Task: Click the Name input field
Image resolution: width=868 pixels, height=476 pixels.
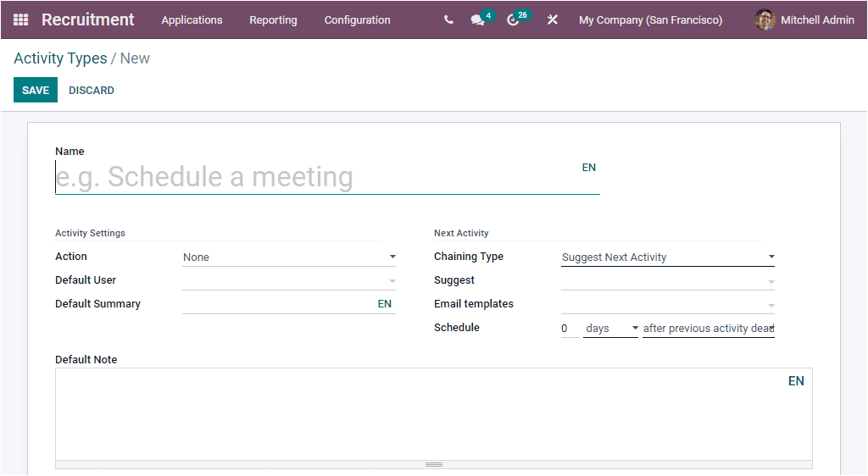Action: 314,177
